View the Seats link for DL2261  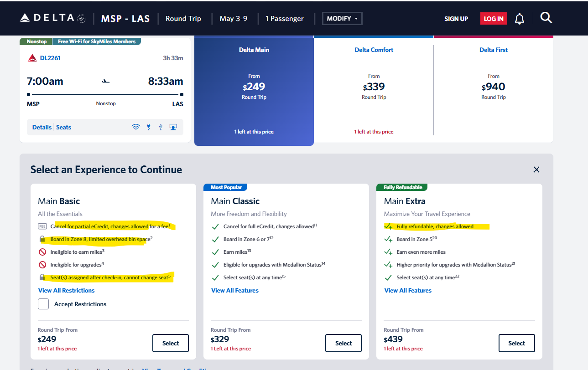click(x=64, y=127)
